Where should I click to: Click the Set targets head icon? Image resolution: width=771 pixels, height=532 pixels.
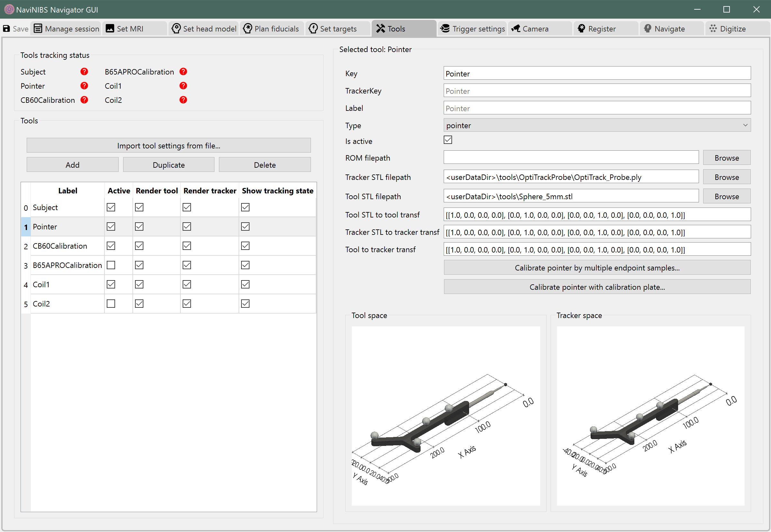(x=313, y=29)
